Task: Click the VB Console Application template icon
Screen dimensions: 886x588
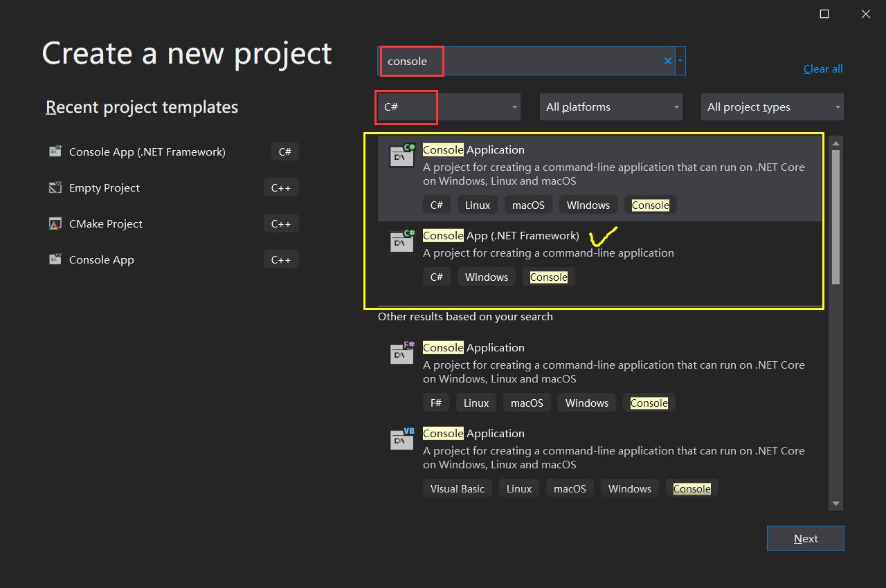Action: (401, 439)
